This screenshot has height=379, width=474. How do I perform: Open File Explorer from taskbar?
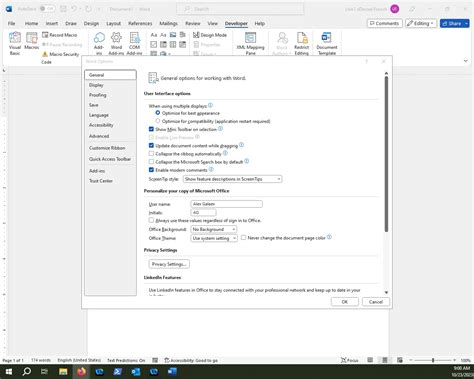tap(63, 371)
